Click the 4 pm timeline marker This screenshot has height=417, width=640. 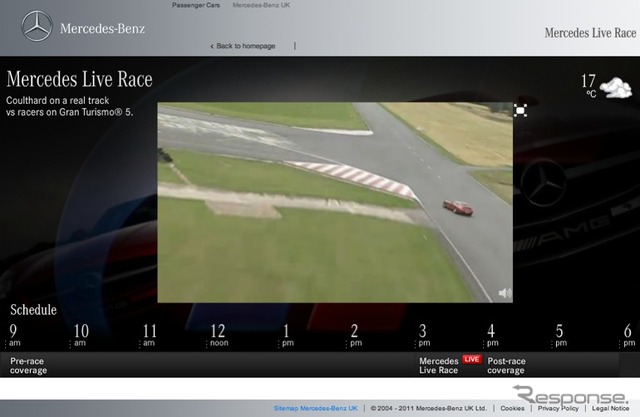[492, 335]
